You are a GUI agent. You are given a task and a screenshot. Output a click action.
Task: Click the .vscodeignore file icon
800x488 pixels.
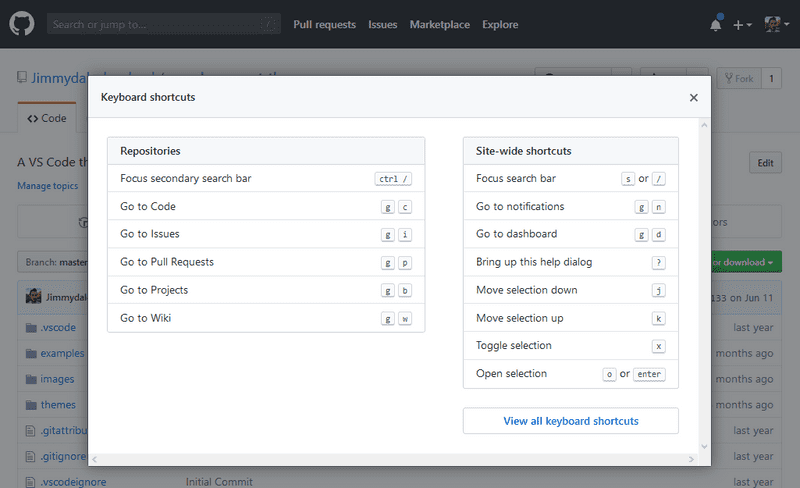click(31, 482)
